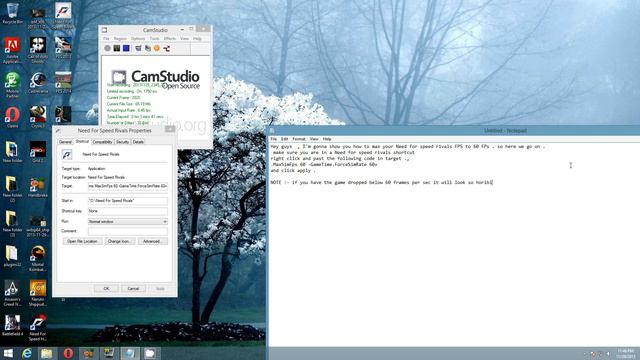This screenshot has width=640, height=360.
Task: Select the first New folder desktop icon
Action: tap(12, 152)
